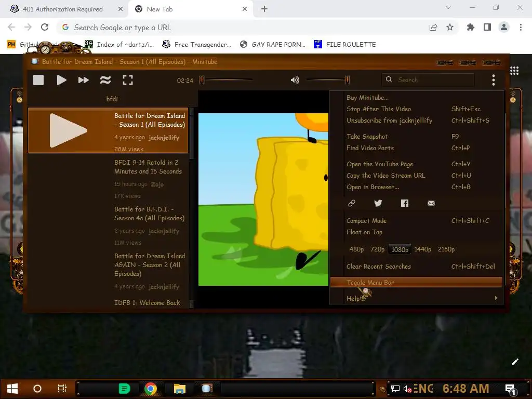Open new Chrome tab with plus
532x399 pixels.
[x=264, y=9]
